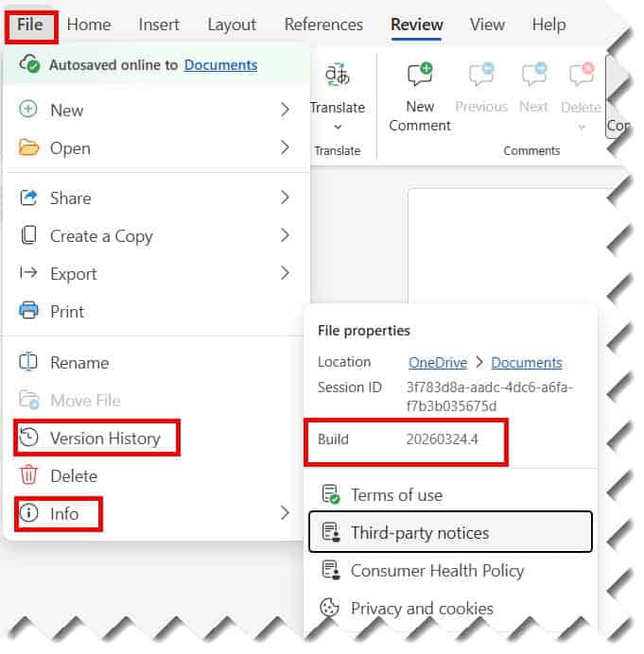
Task: Click the Open folder icon
Action: [28, 147]
